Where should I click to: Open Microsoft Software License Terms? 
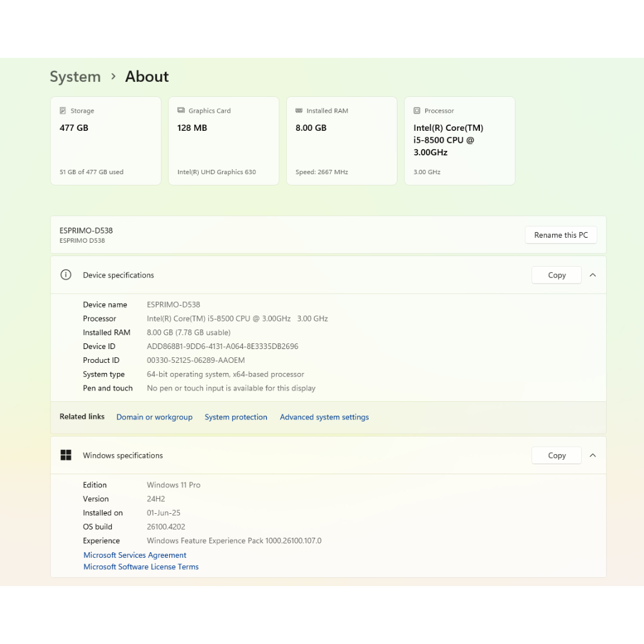coord(141,567)
